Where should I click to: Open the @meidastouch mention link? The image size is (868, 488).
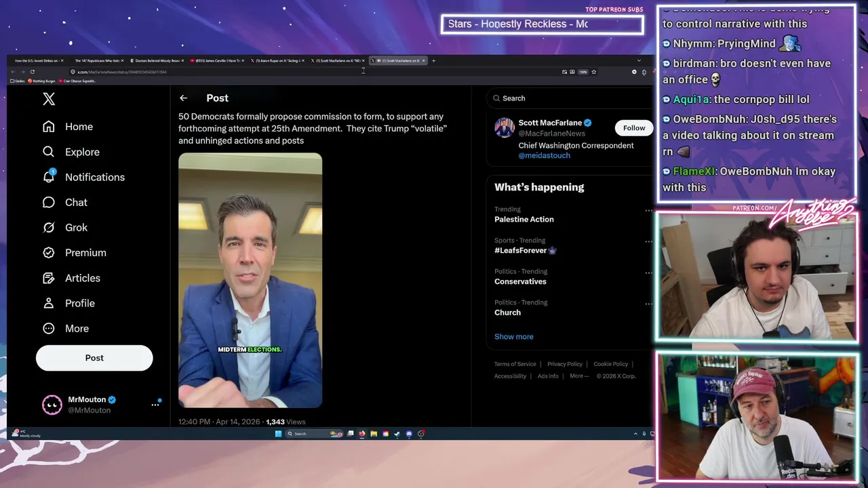pyautogui.click(x=545, y=155)
